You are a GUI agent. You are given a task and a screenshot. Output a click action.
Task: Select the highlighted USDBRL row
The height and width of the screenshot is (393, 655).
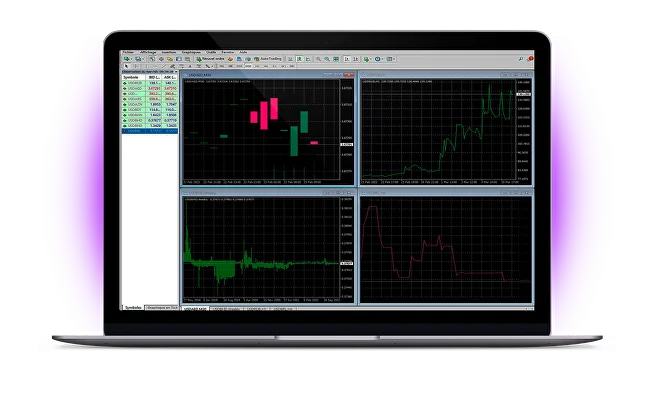pyautogui.click(x=150, y=131)
